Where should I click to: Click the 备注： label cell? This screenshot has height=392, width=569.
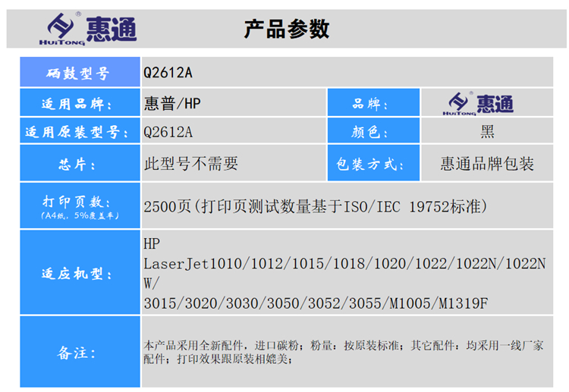[x=80, y=352]
